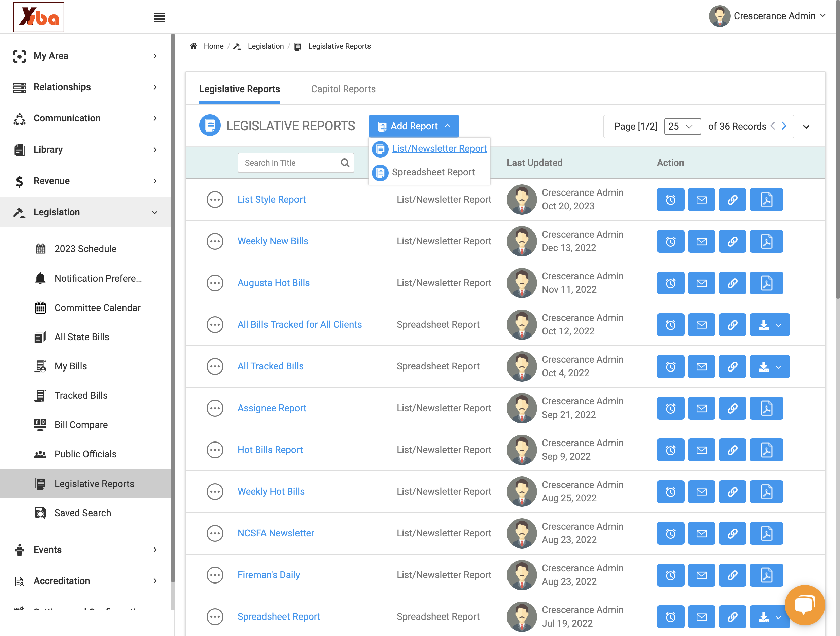Open the chat widget bubble
This screenshot has width=840, height=636.
coord(804,605)
